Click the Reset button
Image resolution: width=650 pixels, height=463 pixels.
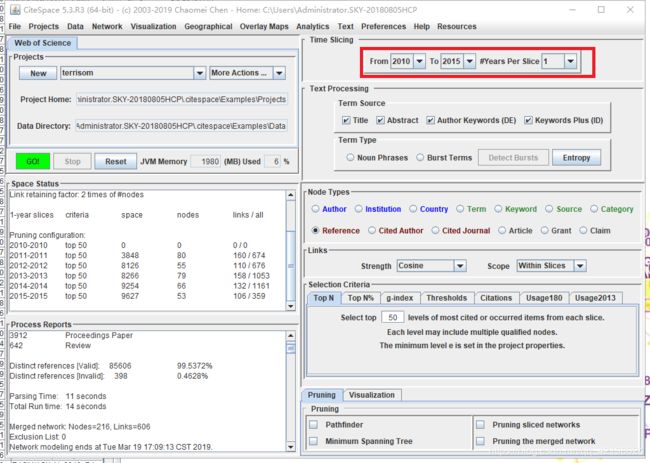point(116,161)
